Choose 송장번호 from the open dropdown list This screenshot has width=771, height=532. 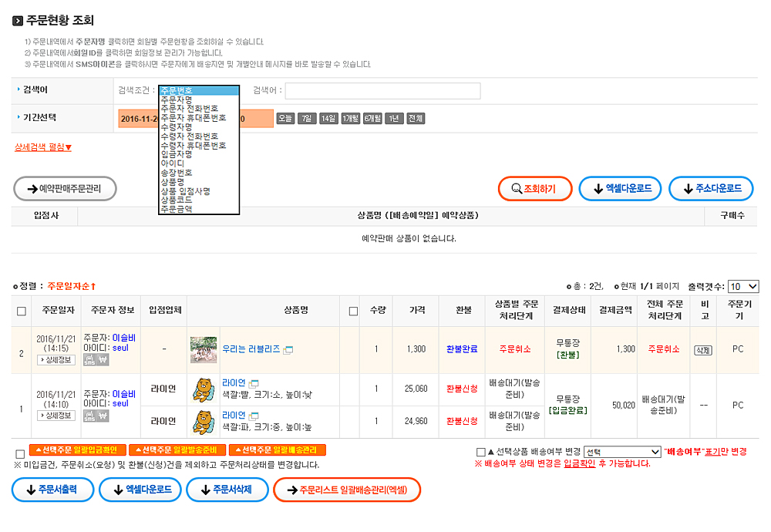pos(176,173)
